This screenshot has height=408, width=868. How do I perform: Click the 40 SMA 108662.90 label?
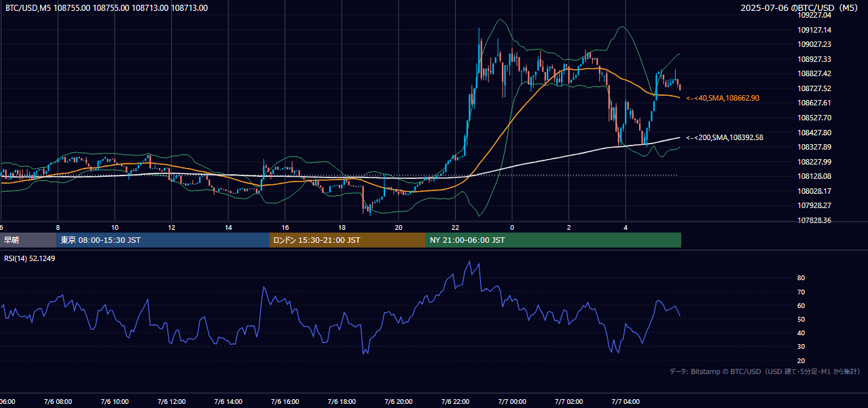[x=723, y=99]
